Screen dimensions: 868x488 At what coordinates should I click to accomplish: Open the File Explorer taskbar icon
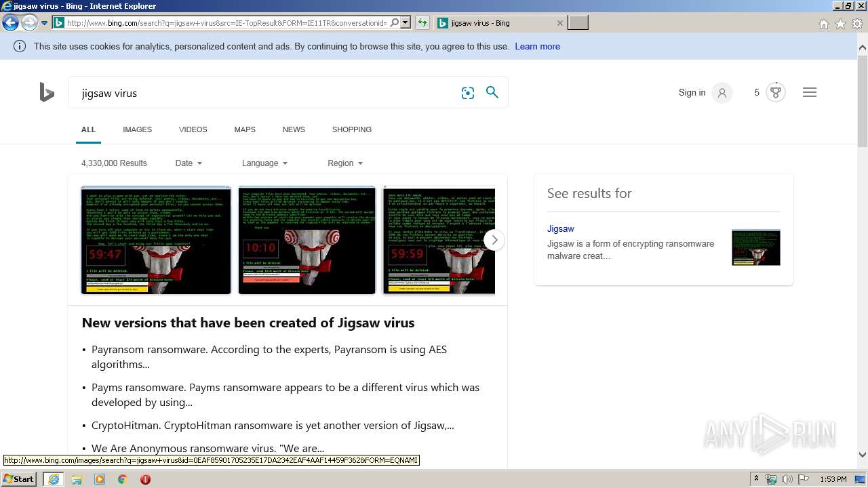click(77, 479)
